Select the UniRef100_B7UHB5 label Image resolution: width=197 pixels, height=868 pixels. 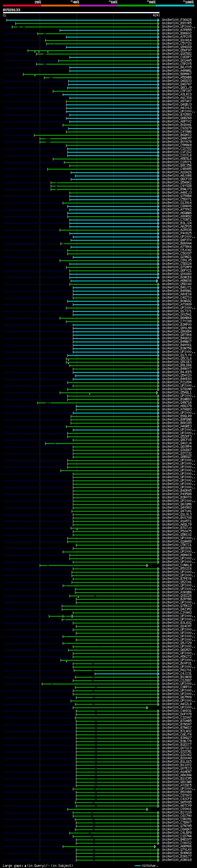177,721
